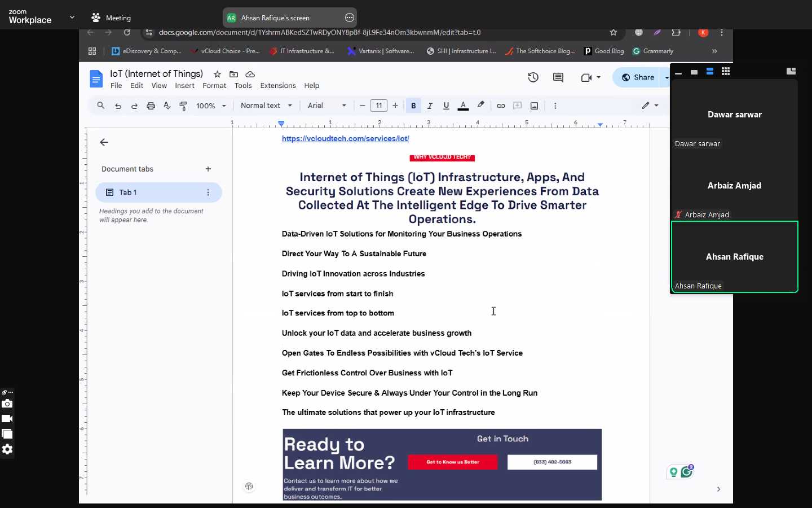Open Zoom settings gear icon
Viewport: 812px width, 508px height.
[7, 449]
